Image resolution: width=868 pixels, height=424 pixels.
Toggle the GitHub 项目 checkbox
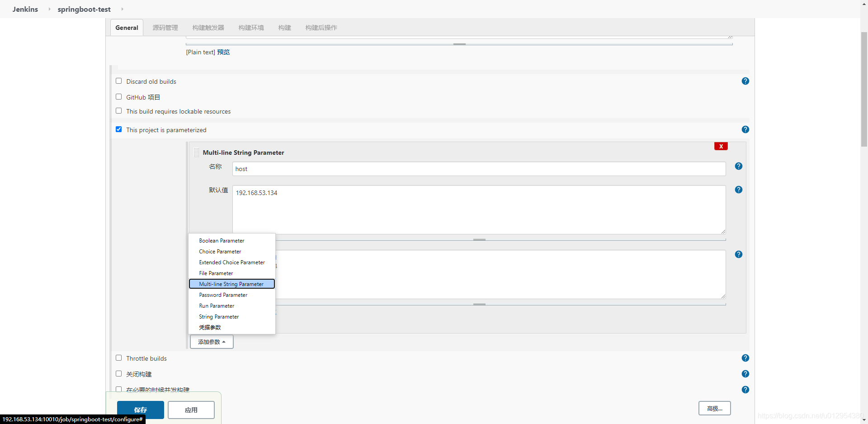click(119, 97)
